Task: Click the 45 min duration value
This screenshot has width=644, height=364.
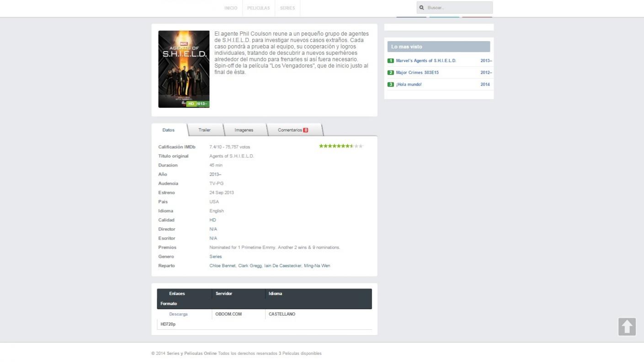Action: click(x=216, y=165)
